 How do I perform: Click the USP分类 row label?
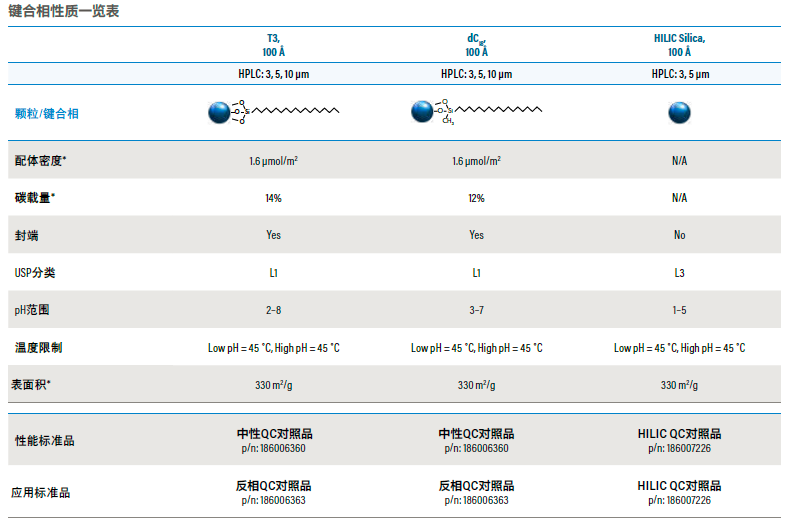[x=35, y=272]
